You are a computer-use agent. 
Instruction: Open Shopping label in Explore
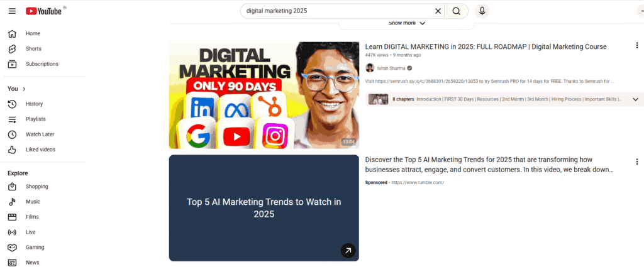(37, 187)
